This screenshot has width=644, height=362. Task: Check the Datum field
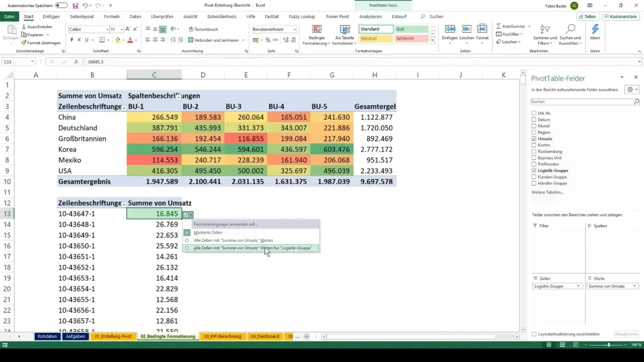534,119
